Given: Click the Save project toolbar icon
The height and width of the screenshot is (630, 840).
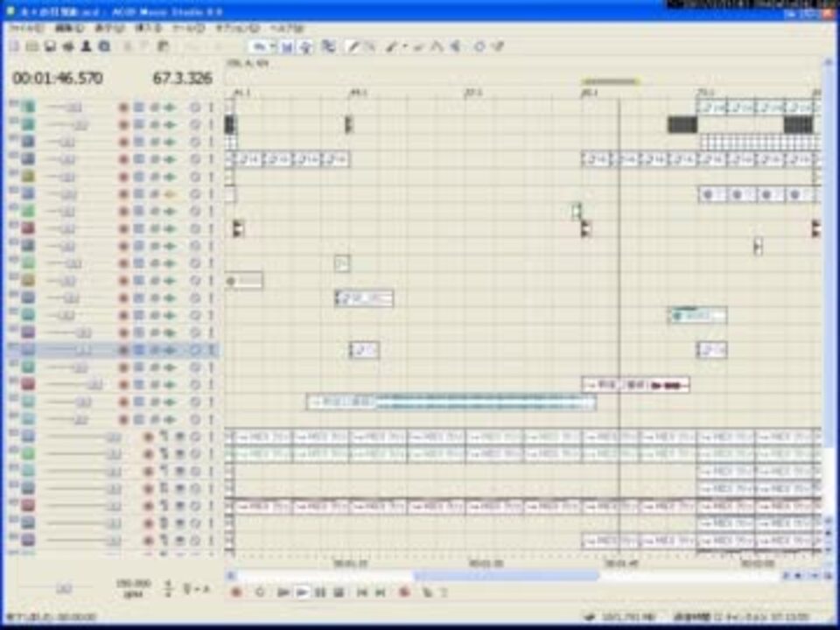Looking at the screenshot, I should coord(50,46).
